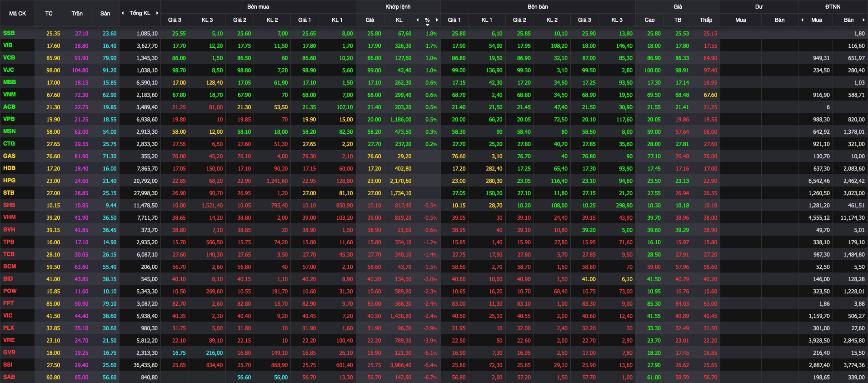Click VCB reference price 85.90
Image resolution: width=868 pixels, height=383 pixels.
coord(53,58)
